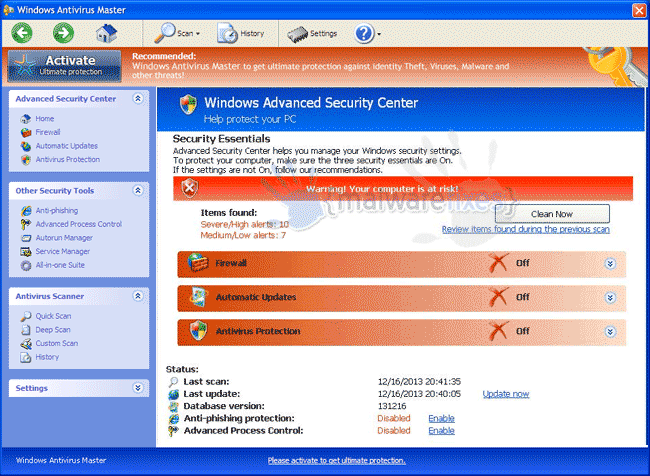Click the Automatic Updates sidebar icon
The image size is (650, 476).
tap(26, 146)
